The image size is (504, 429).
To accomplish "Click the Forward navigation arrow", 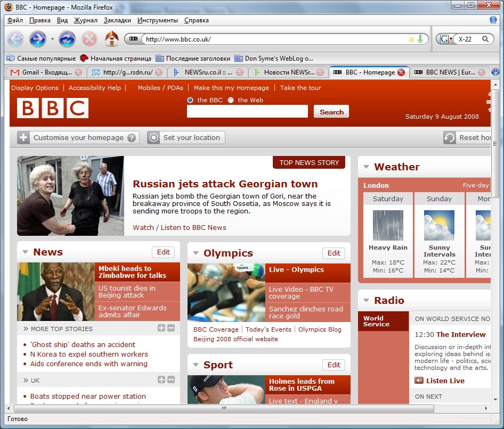I will point(38,39).
